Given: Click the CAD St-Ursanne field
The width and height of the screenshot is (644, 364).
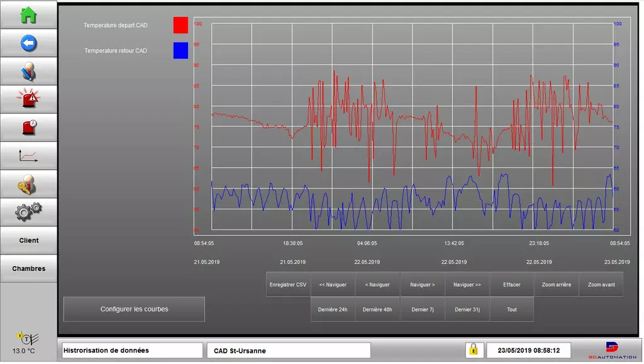Looking at the screenshot, I should click(288, 351).
